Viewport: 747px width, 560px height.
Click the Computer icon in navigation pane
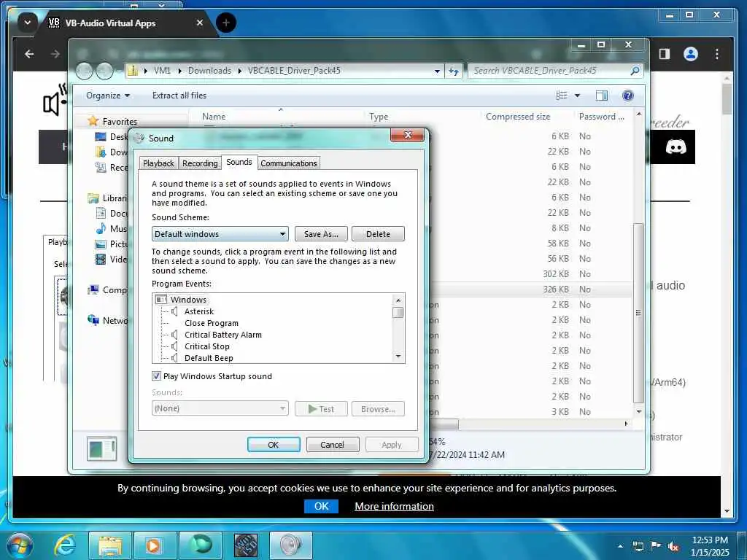pos(93,289)
